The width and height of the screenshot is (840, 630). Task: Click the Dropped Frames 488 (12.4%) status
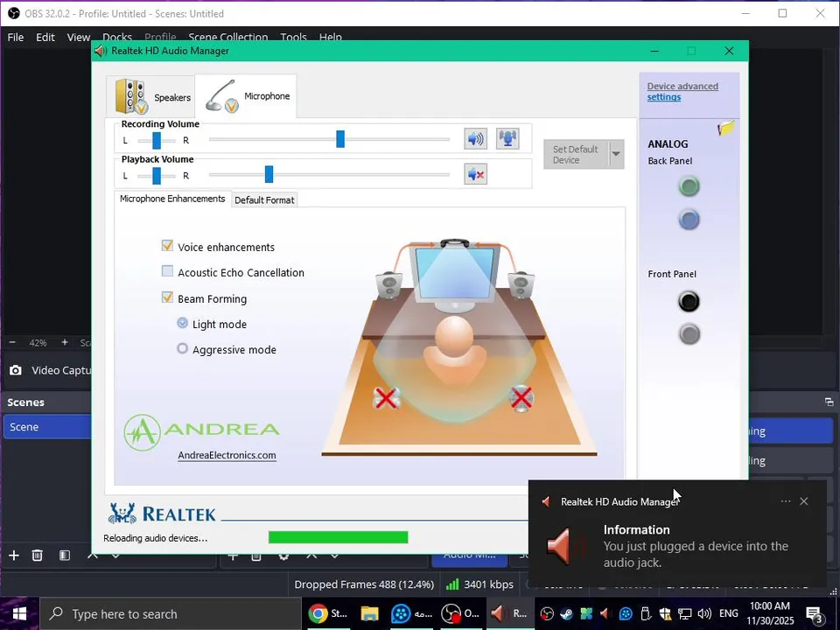pos(364,584)
